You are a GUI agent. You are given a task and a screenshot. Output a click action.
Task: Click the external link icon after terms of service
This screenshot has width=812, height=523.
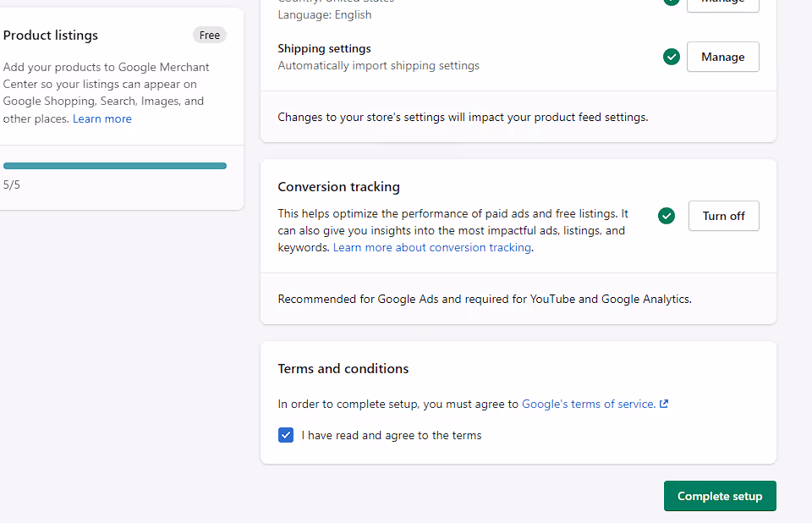pos(664,404)
